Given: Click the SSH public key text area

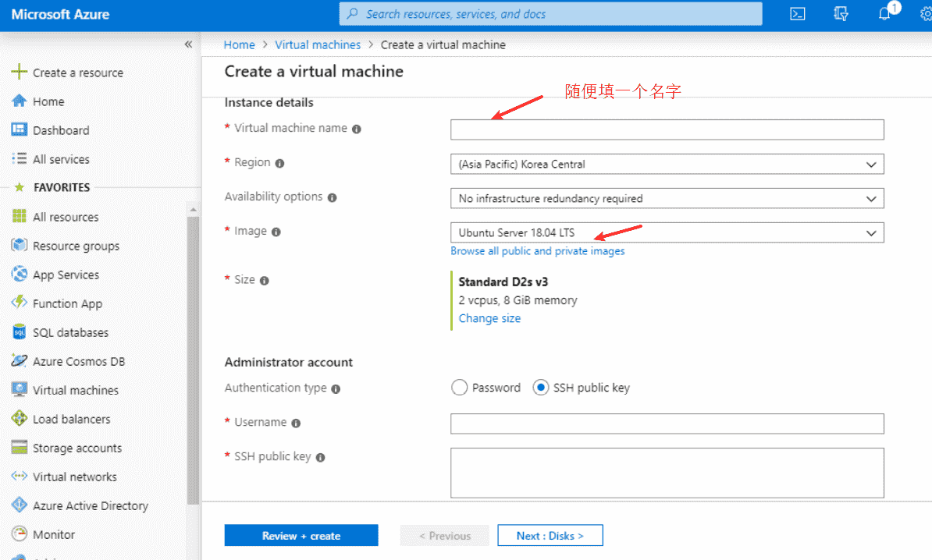Looking at the screenshot, I should pyautogui.click(x=667, y=473).
